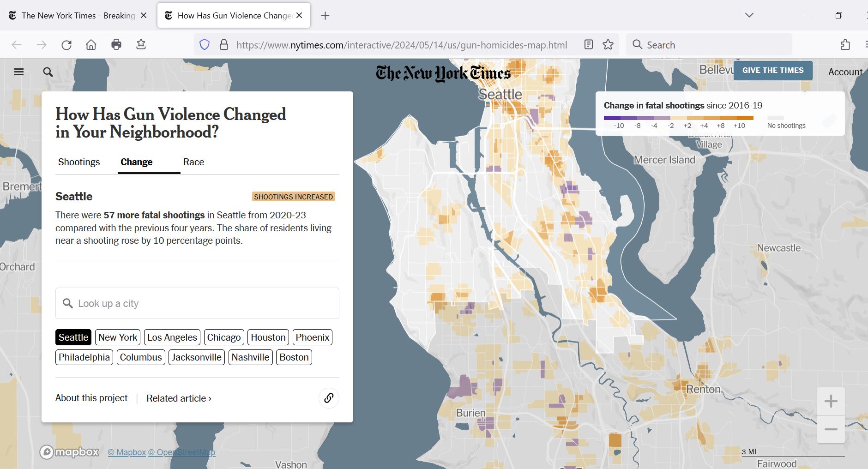
Task: Select the New York city chip
Action: pyautogui.click(x=118, y=337)
